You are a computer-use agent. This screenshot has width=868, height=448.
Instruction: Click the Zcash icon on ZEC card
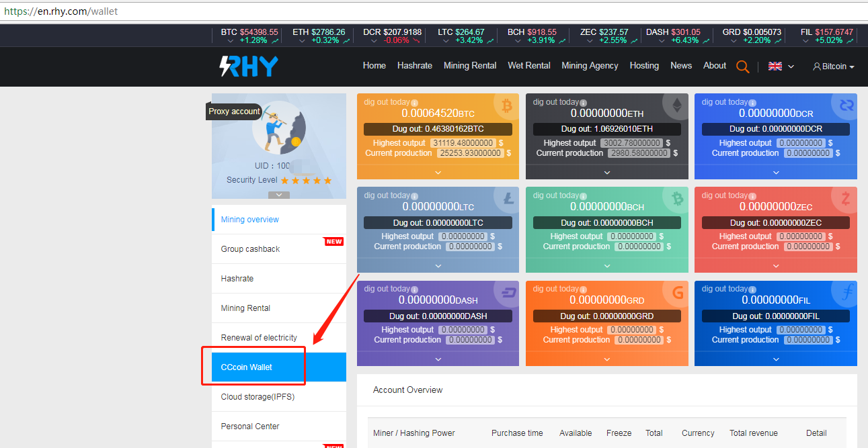pyautogui.click(x=844, y=199)
